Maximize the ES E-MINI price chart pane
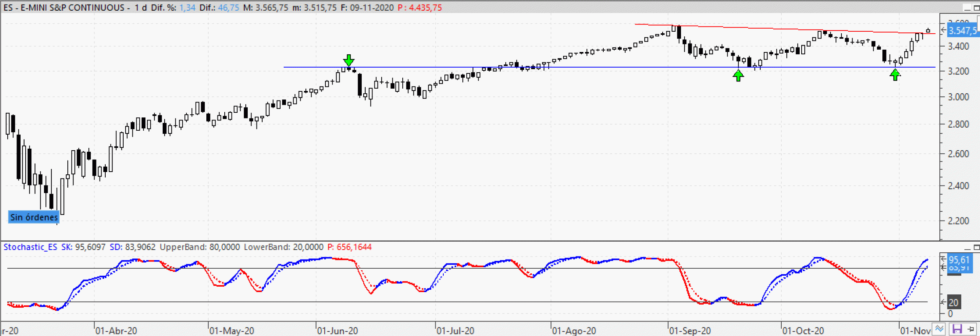The width and height of the screenshot is (980, 336). pyautogui.click(x=977, y=8)
